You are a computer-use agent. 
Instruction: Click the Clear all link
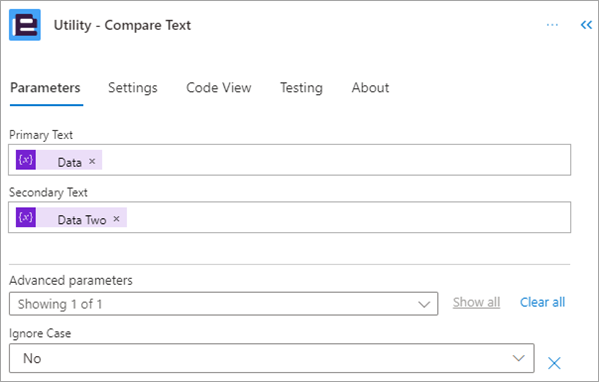[542, 302]
